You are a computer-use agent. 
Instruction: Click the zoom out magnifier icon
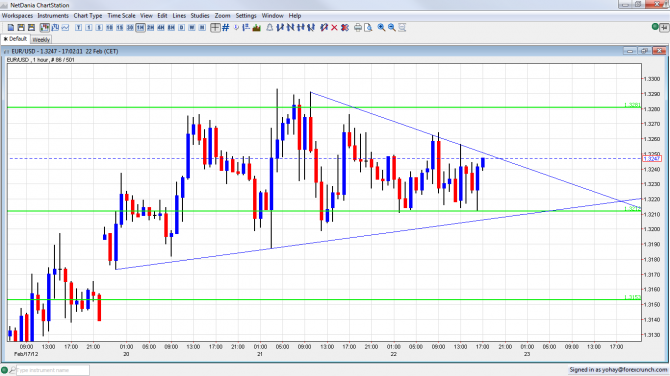(391, 28)
